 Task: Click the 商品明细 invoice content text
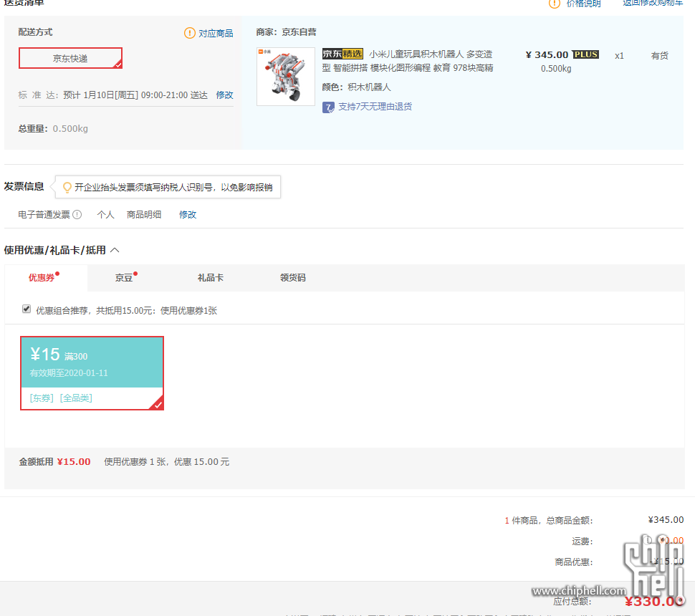click(144, 215)
